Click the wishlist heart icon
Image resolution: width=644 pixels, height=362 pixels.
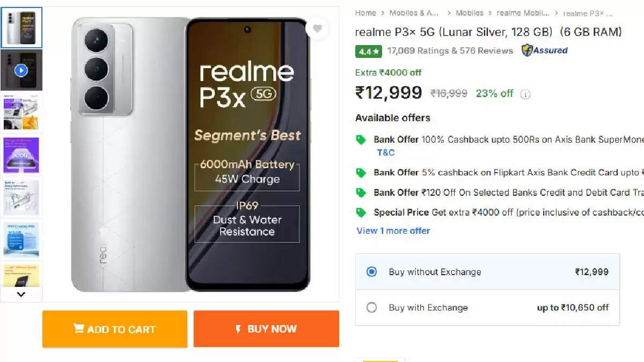318,29
